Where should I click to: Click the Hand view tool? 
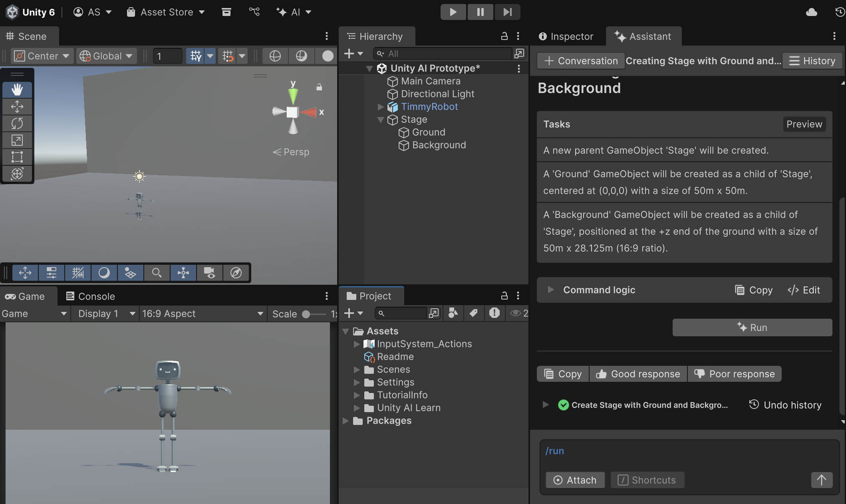pyautogui.click(x=17, y=90)
